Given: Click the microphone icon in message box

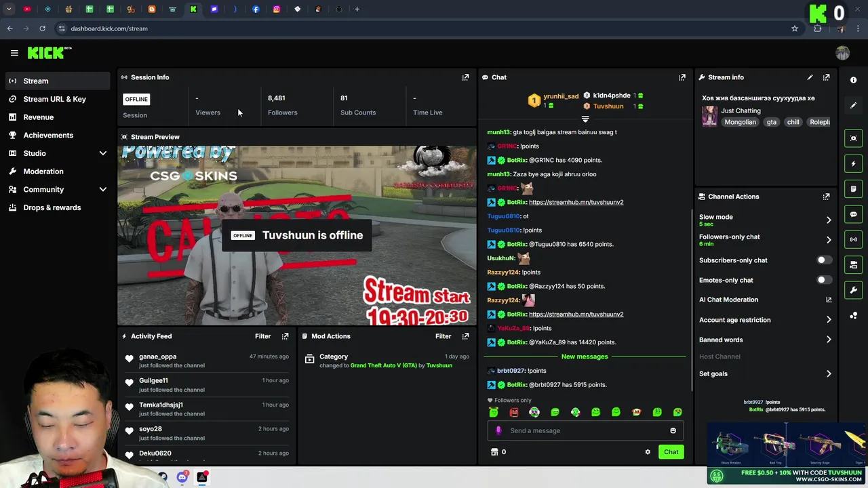Looking at the screenshot, I should pyautogui.click(x=498, y=430).
